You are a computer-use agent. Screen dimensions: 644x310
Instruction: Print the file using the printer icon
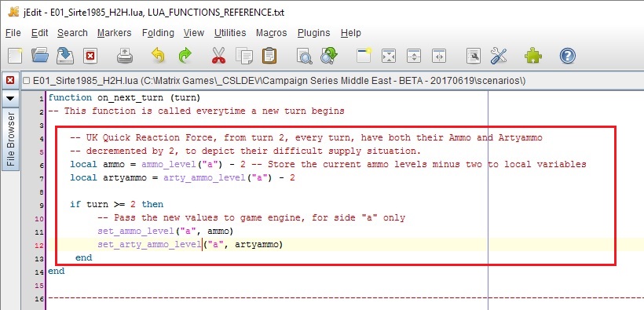[x=124, y=56]
